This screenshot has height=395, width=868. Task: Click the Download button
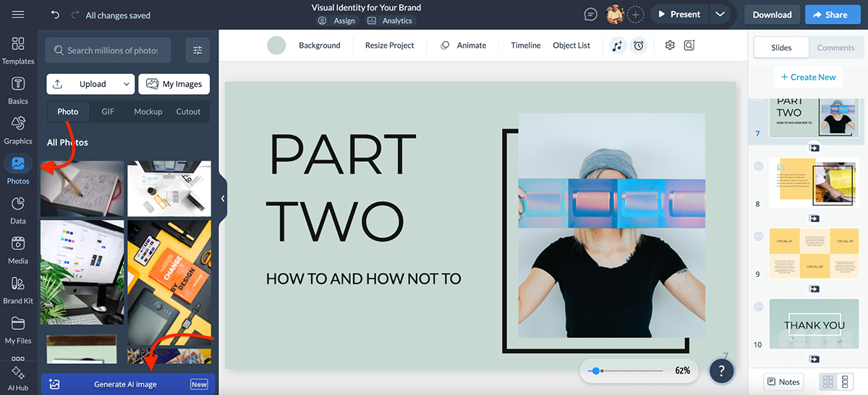(x=772, y=14)
